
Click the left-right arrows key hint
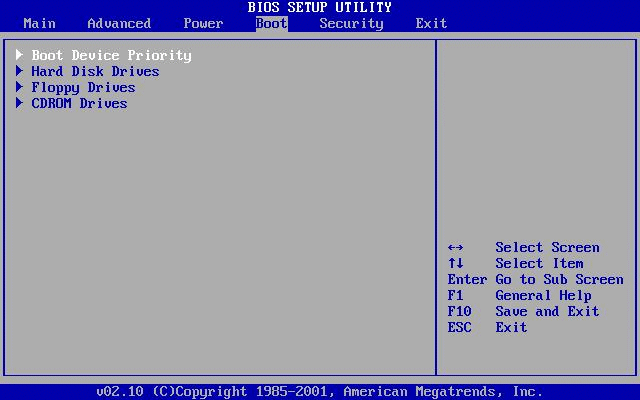pos(456,247)
